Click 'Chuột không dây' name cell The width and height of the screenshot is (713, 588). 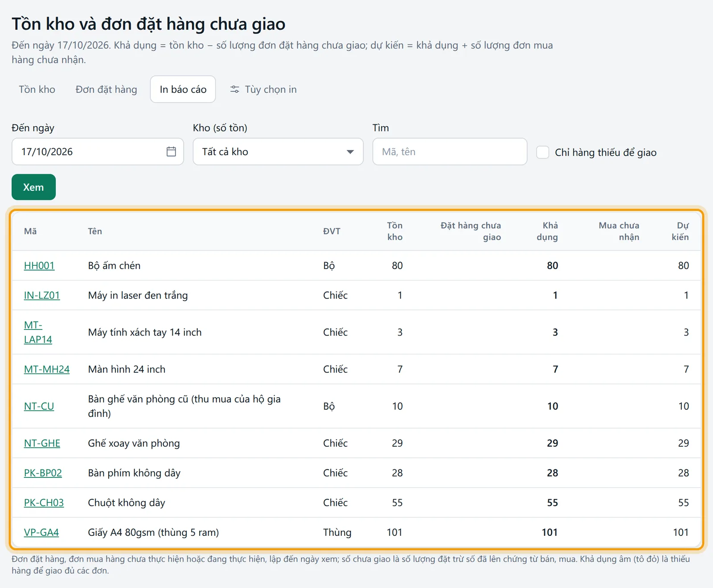pyautogui.click(x=127, y=503)
